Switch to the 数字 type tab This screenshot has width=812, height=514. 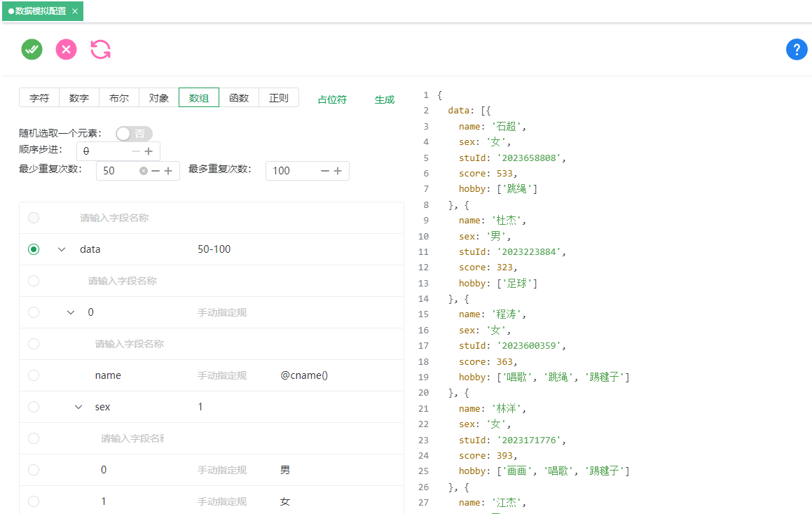[x=79, y=98]
